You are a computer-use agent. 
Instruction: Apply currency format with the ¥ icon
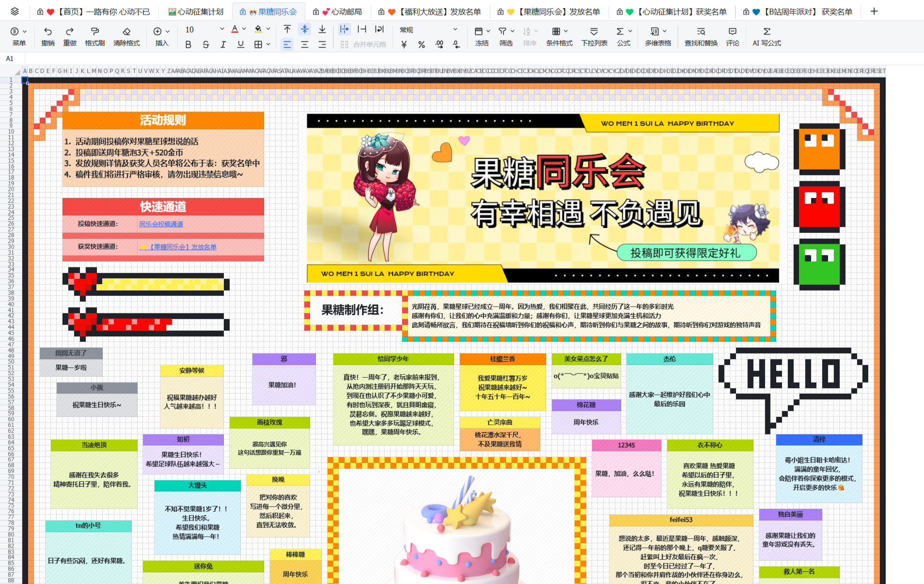(404, 45)
